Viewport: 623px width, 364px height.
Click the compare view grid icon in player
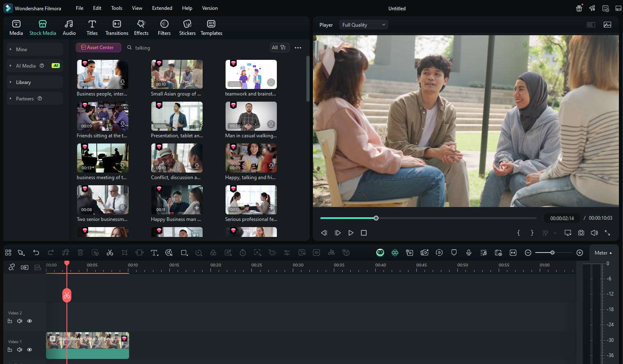click(591, 25)
